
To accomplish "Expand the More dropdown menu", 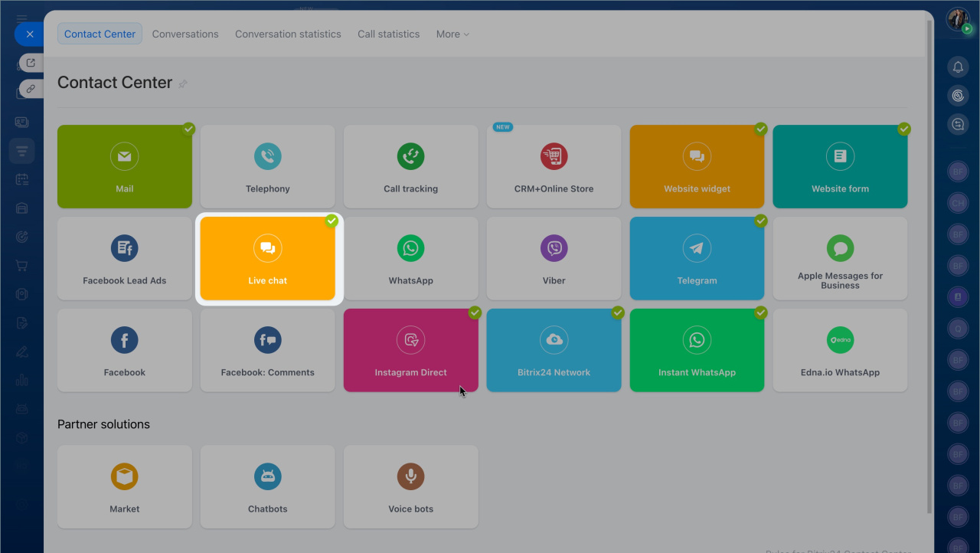I will pos(452,34).
